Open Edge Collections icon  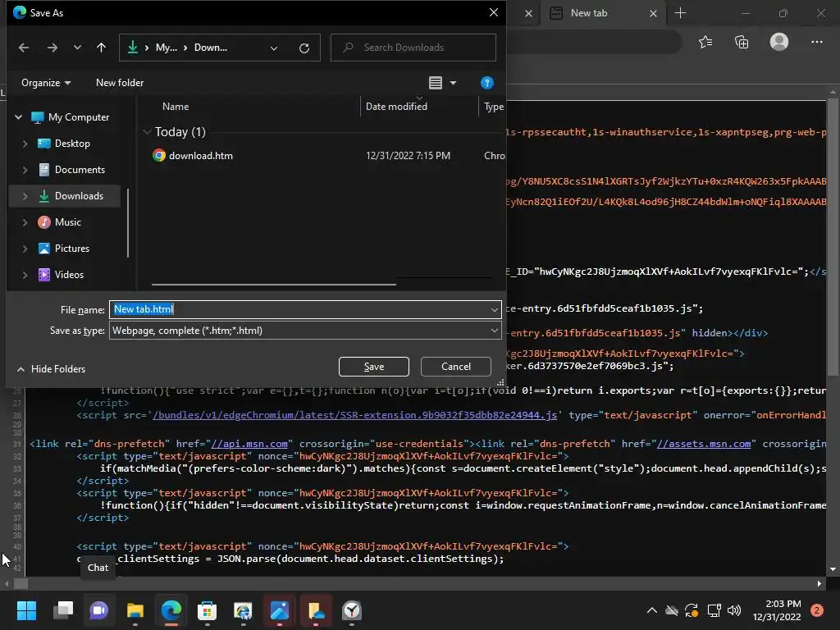742,42
